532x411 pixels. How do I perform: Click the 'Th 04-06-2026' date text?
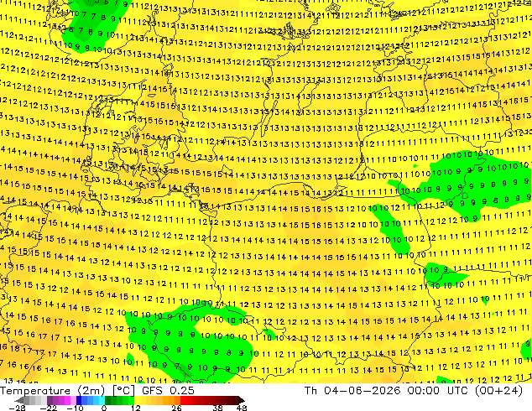pos(352,391)
